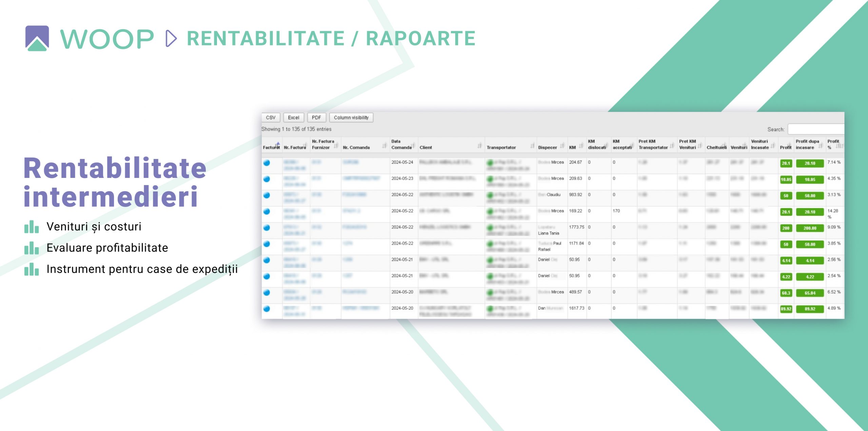
Task: Focus the Search input field
Action: [815, 129]
